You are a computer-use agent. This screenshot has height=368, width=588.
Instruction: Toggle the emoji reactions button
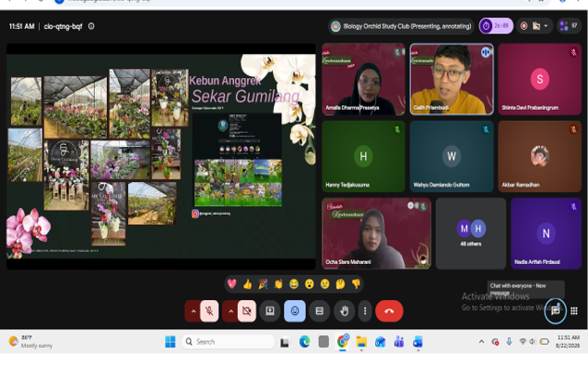tap(294, 310)
